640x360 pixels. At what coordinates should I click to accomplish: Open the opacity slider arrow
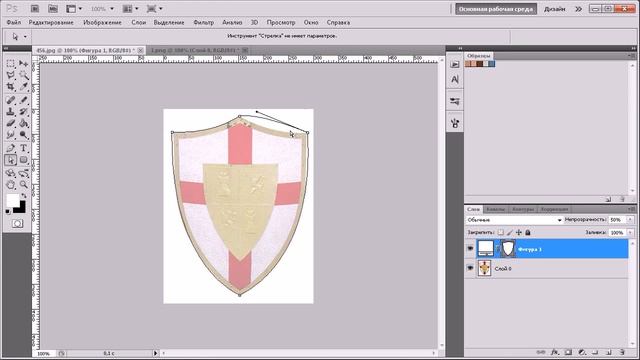(630, 220)
